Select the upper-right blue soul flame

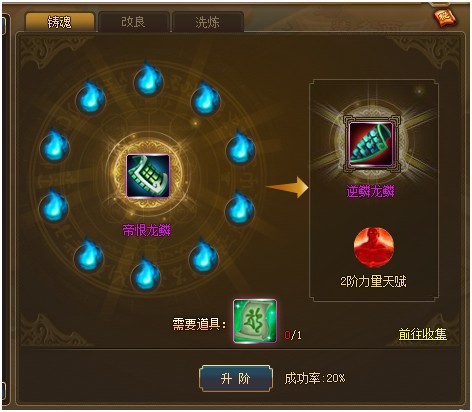point(205,98)
